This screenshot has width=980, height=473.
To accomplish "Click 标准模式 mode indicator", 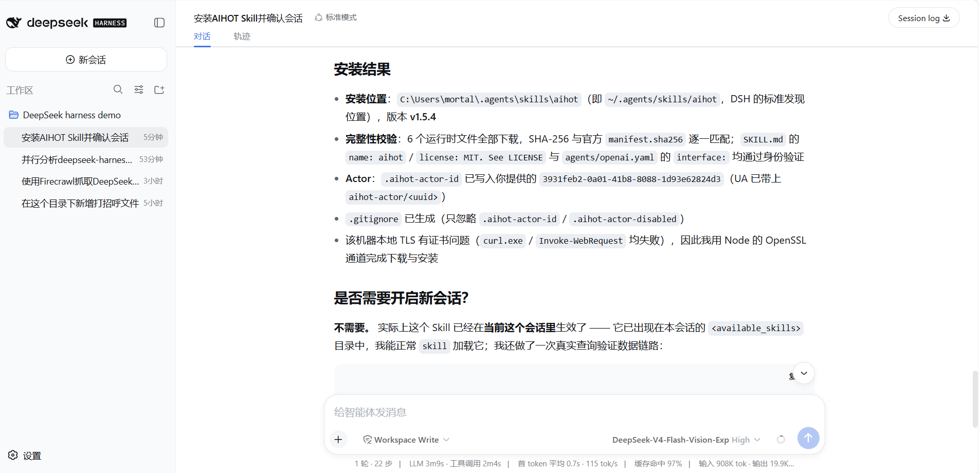I will point(336,17).
